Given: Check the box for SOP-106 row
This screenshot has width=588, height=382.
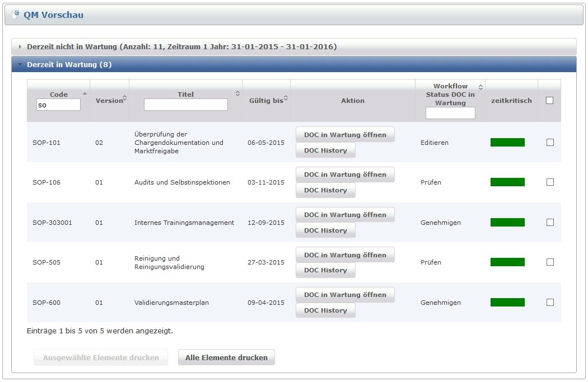Looking at the screenshot, I should pos(550,182).
